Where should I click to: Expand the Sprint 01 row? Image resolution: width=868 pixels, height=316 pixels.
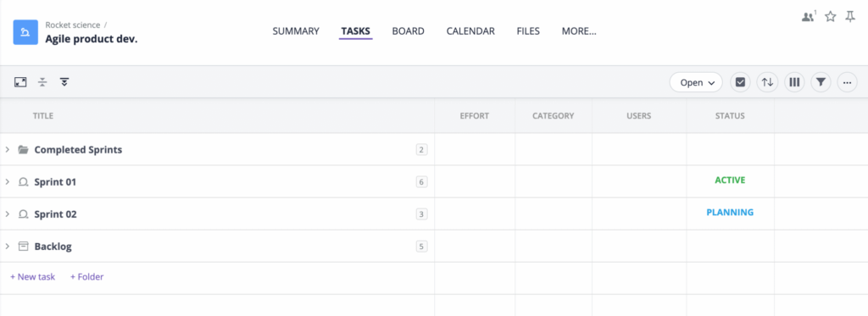[x=7, y=181]
